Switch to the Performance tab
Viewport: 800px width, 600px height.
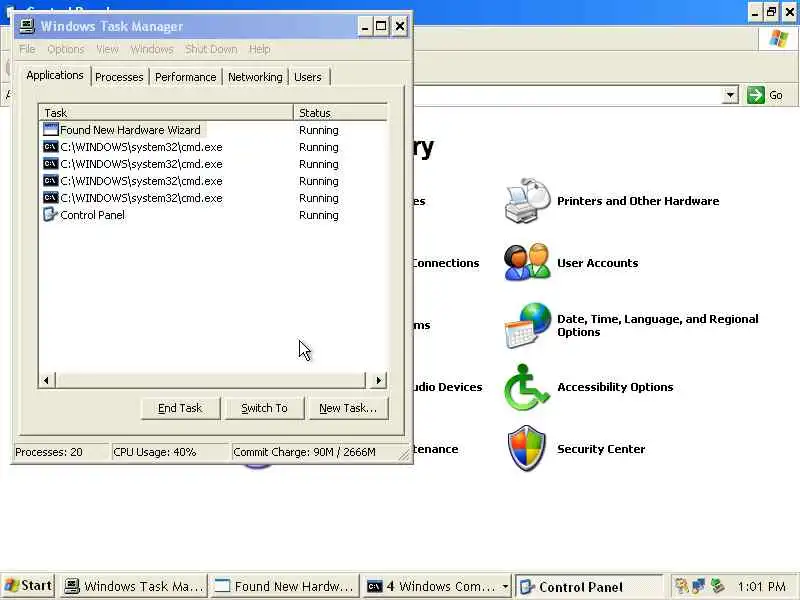pyautogui.click(x=186, y=77)
